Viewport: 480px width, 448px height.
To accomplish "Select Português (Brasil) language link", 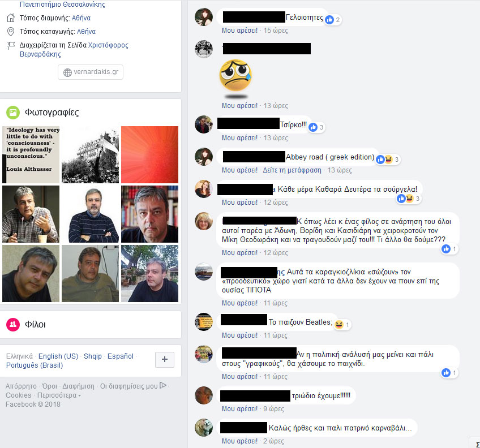I will pyautogui.click(x=35, y=365).
